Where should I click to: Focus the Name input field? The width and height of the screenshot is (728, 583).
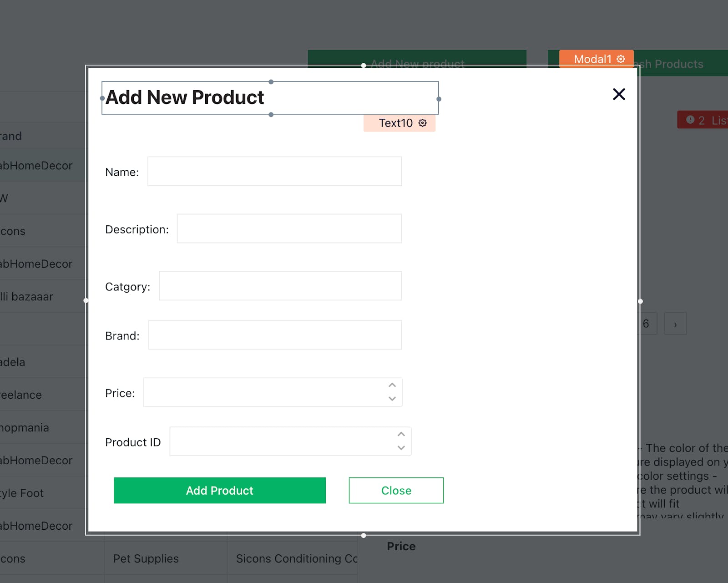274,172
